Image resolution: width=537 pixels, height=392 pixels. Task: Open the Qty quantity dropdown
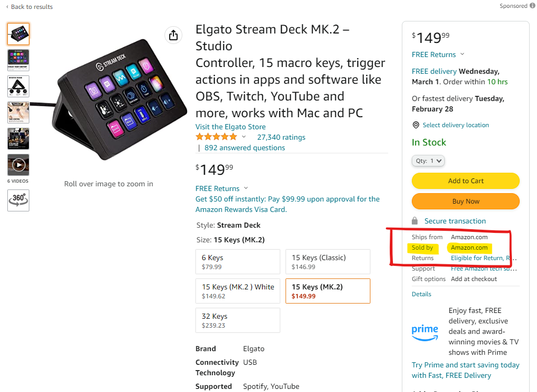(x=428, y=161)
